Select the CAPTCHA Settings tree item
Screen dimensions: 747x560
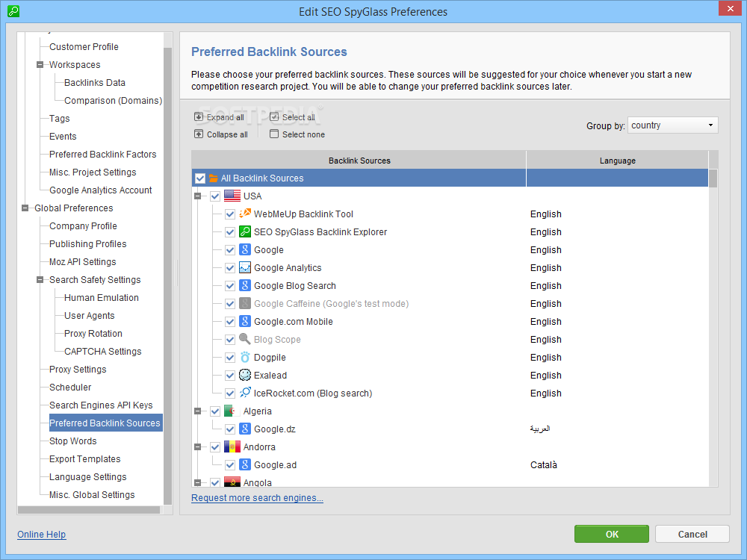103,352
